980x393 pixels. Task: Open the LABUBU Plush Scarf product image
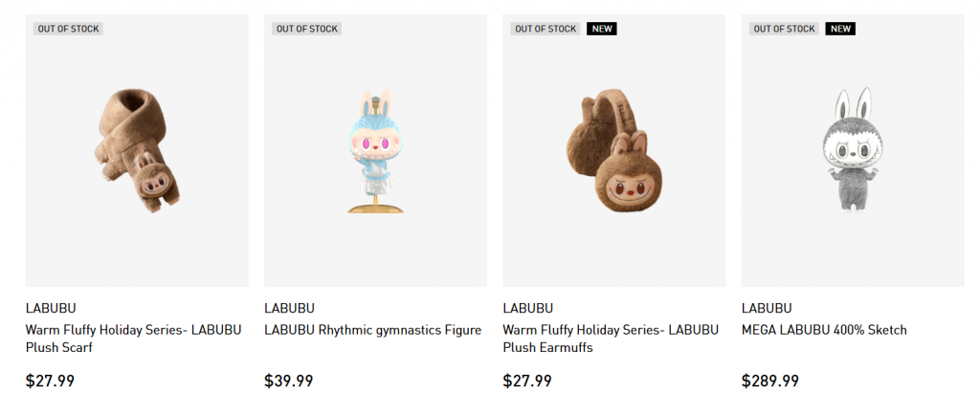(137, 150)
